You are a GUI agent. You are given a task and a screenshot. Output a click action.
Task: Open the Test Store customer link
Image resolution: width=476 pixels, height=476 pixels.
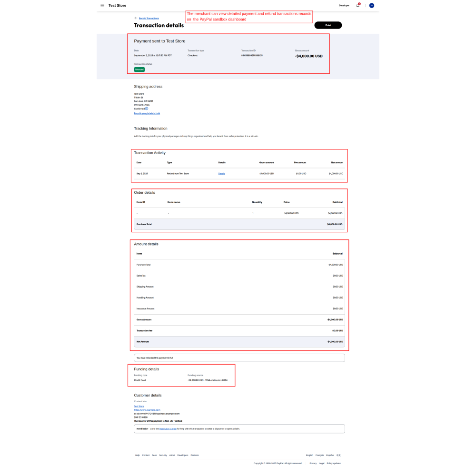[x=139, y=406]
